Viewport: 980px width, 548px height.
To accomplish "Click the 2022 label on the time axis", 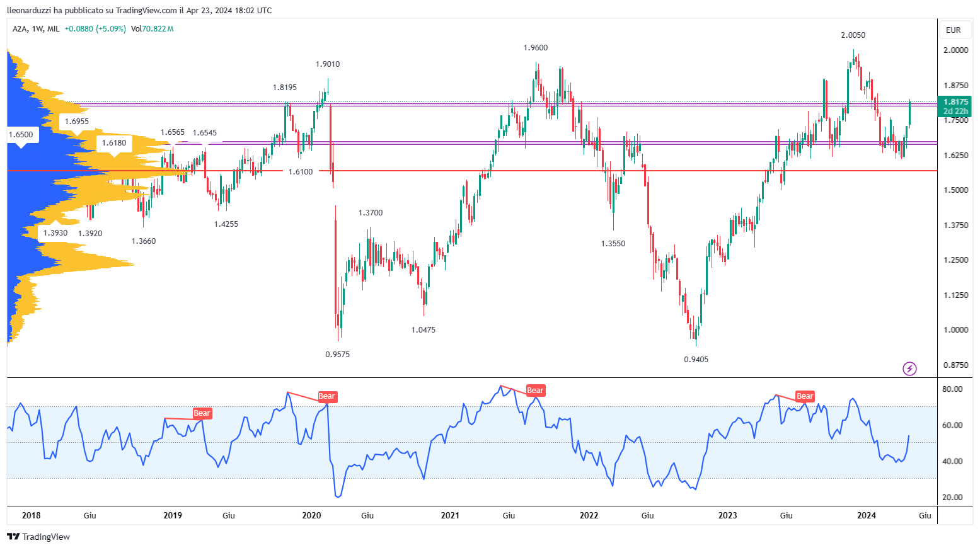I will point(589,515).
